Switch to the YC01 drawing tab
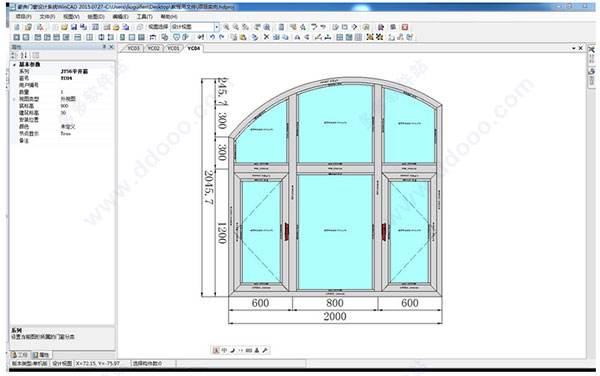 [173, 48]
